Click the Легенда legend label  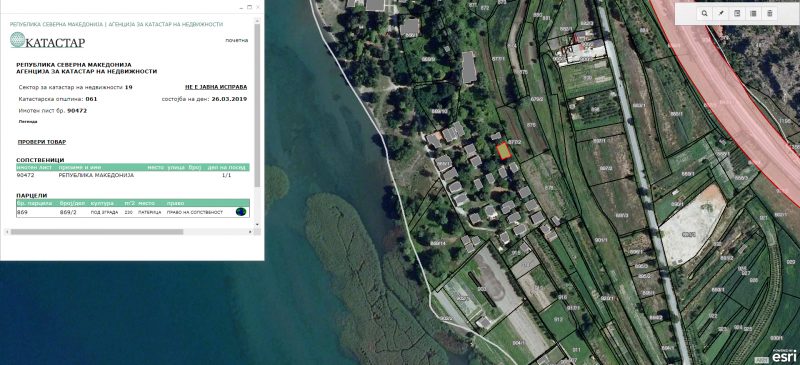tap(28, 121)
